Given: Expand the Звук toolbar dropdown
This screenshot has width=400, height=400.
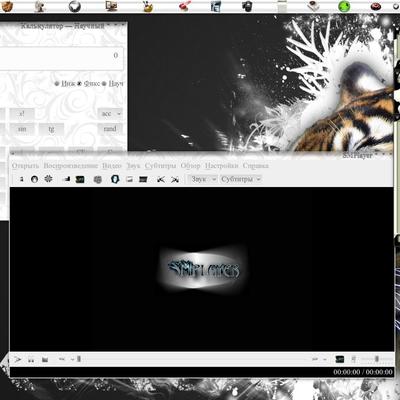Looking at the screenshot, I should pos(203,179).
